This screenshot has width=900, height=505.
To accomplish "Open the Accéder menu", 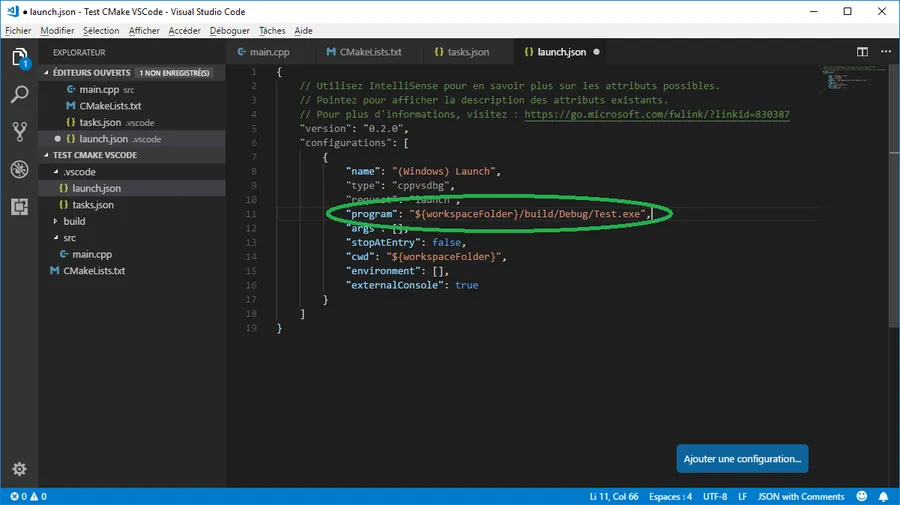I will click(184, 30).
